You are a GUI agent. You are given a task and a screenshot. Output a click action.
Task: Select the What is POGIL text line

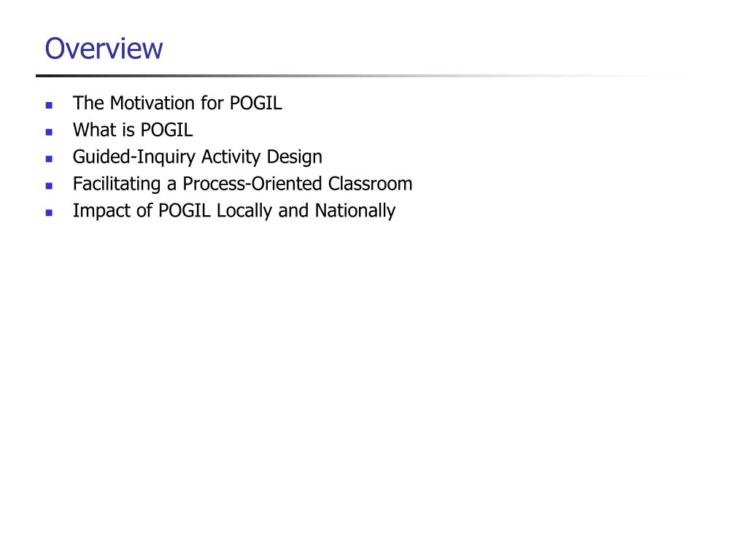133,130
